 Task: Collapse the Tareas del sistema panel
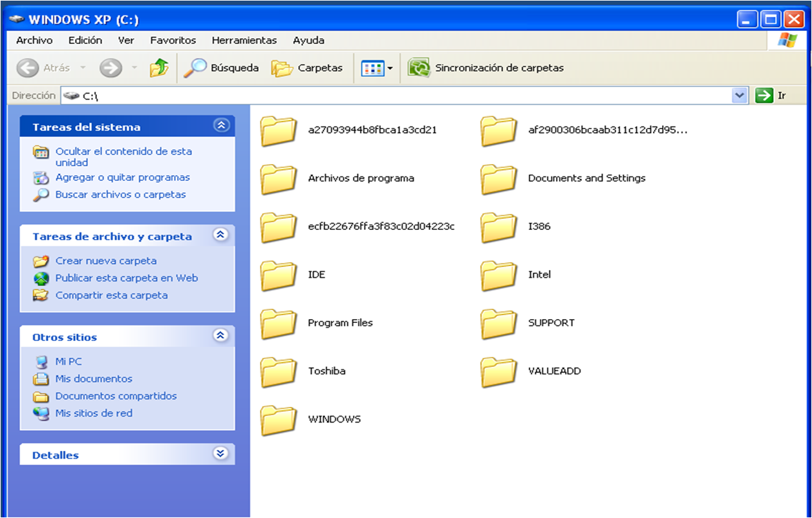pyautogui.click(x=221, y=126)
